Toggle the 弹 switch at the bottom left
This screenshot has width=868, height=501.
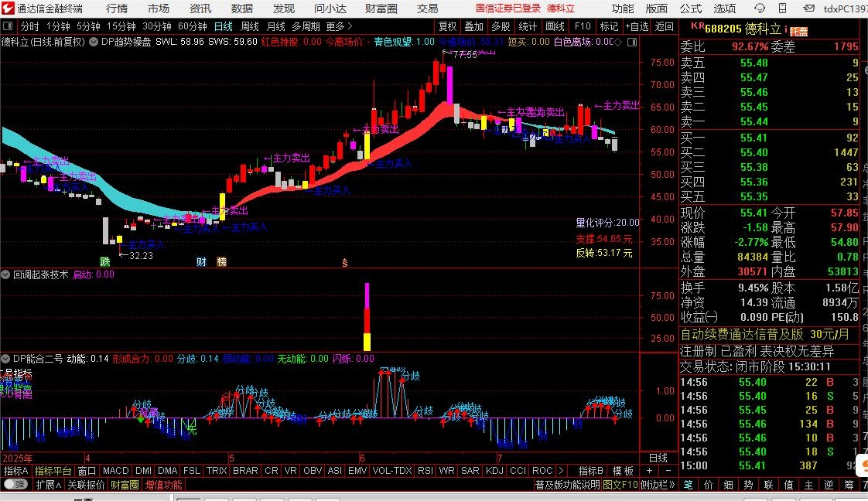[x=16, y=485]
